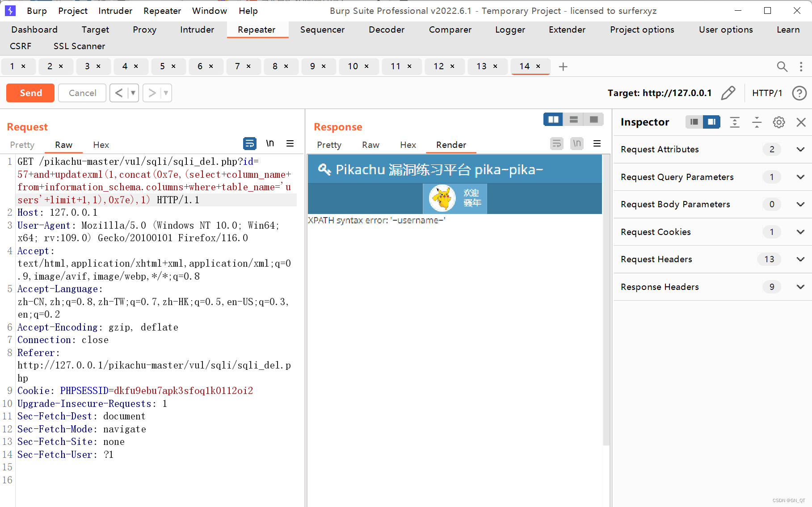Open the three-dot options menu beside search
The height and width of the screenshot is (507, 812).
(801, 67)
